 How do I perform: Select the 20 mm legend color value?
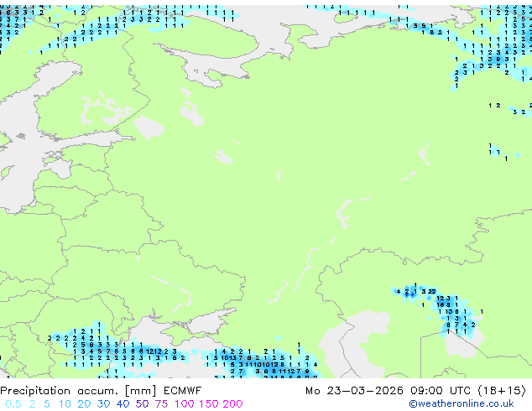84,404
